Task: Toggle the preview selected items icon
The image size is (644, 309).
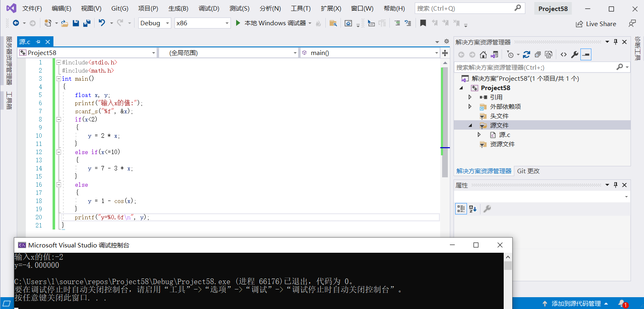Action: click(586, 54)
